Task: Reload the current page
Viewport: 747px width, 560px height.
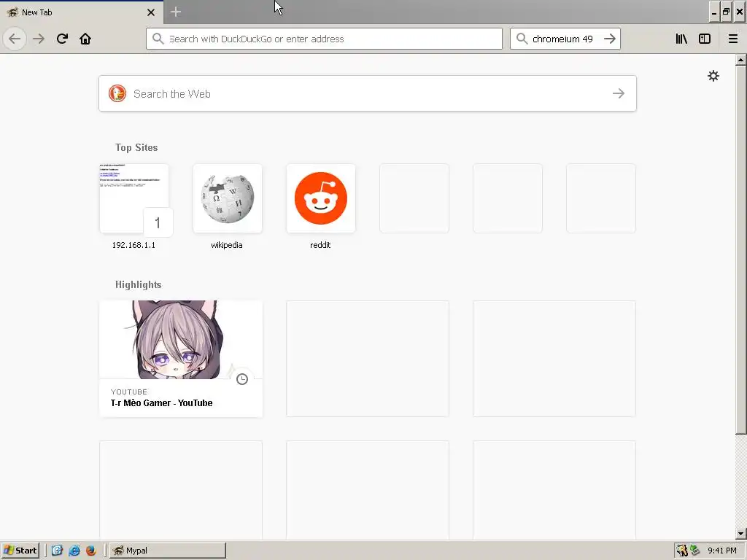Action: click(x=62, y=39)
